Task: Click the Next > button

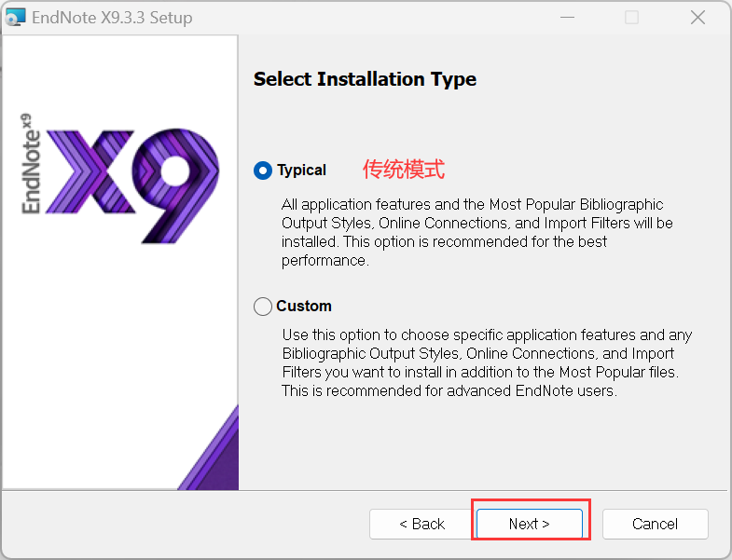Action: (x=530, y=524)
